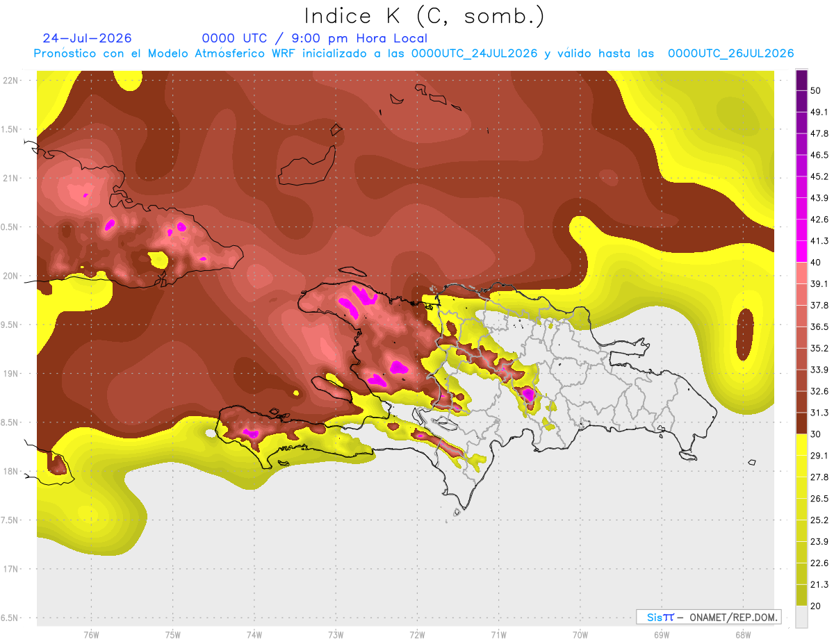The width and height of the screenshot is (834, 644).
Task: Click the "46.5" colorbar value
Action: coord(819,155)
